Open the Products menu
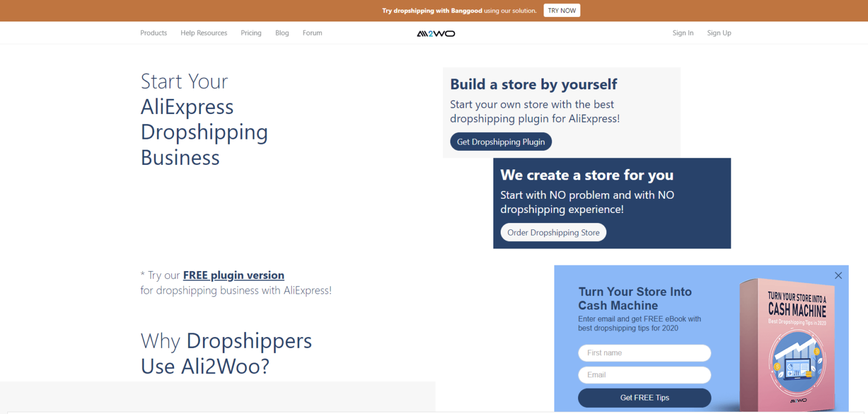 (153, 33)
